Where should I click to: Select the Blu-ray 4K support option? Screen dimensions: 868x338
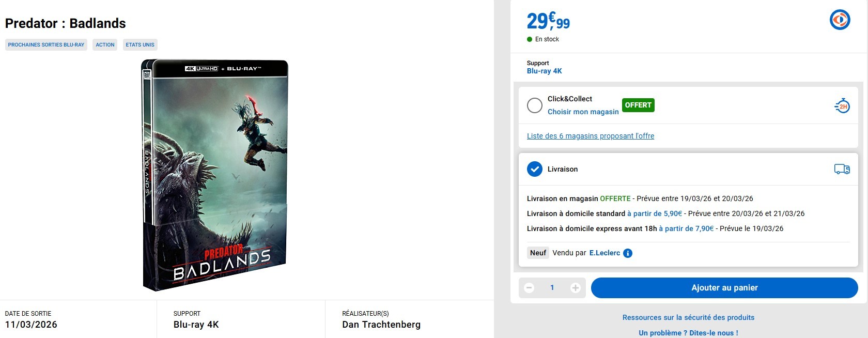pyautogui.click(x=544, y=71)
